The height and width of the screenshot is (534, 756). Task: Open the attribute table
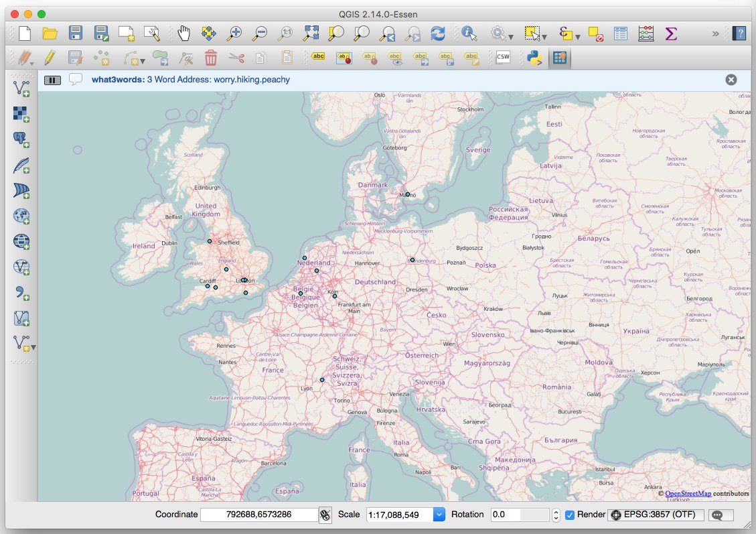[621, 34]
